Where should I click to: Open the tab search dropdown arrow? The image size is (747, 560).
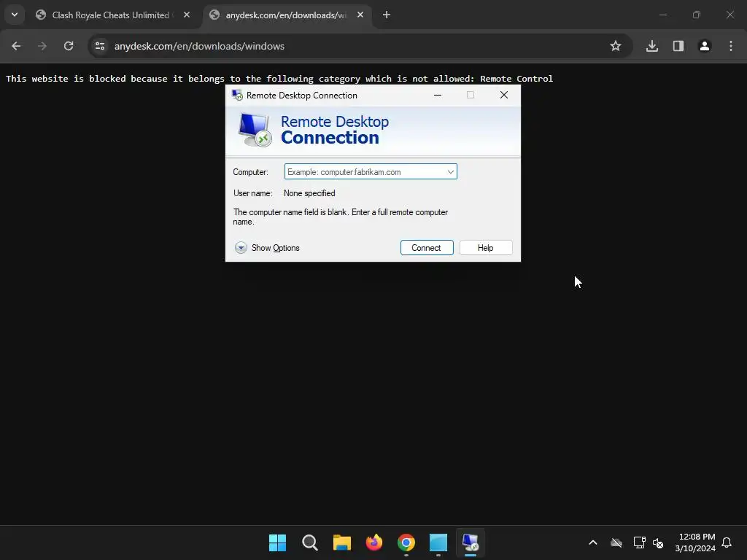[15, 15]
